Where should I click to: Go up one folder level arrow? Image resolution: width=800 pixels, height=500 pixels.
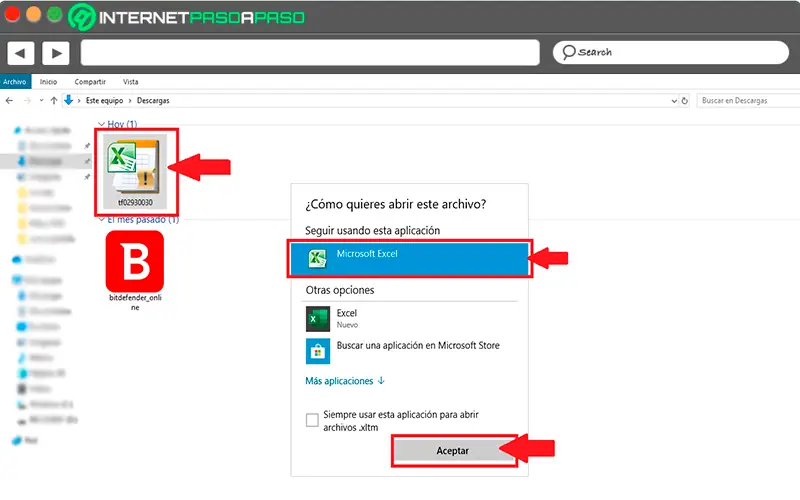point(54,101)
